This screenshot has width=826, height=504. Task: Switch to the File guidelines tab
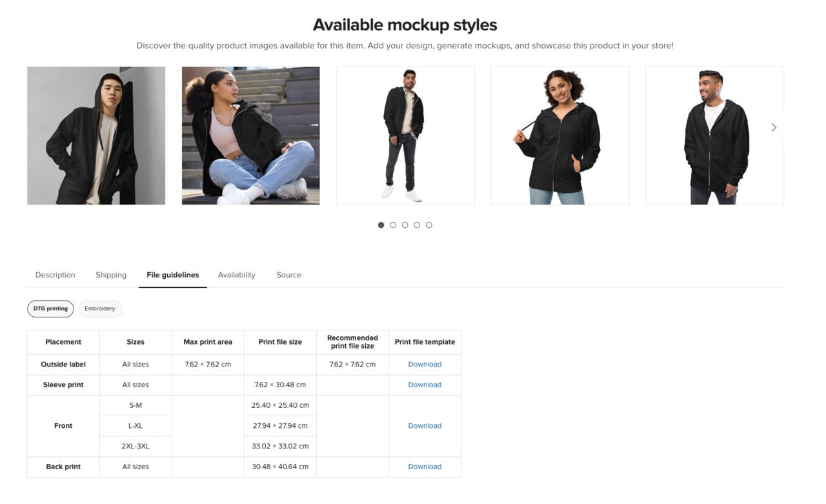(172, 274)
